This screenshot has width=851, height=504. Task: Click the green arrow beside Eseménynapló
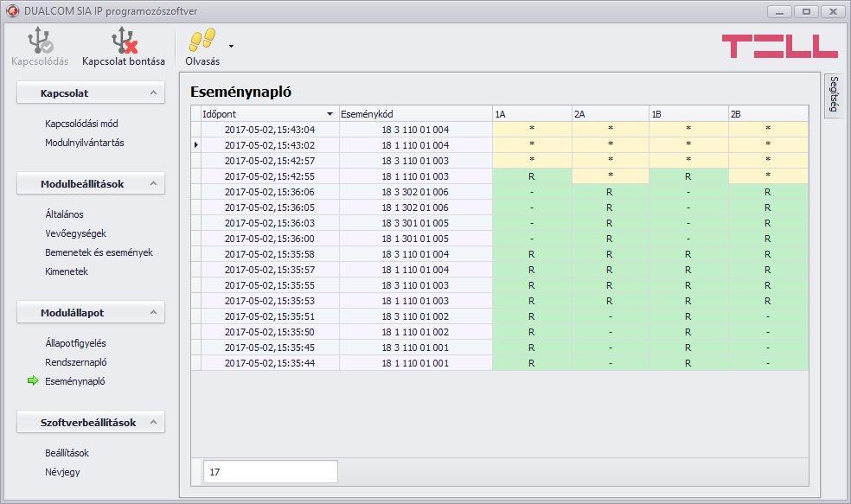33,381
